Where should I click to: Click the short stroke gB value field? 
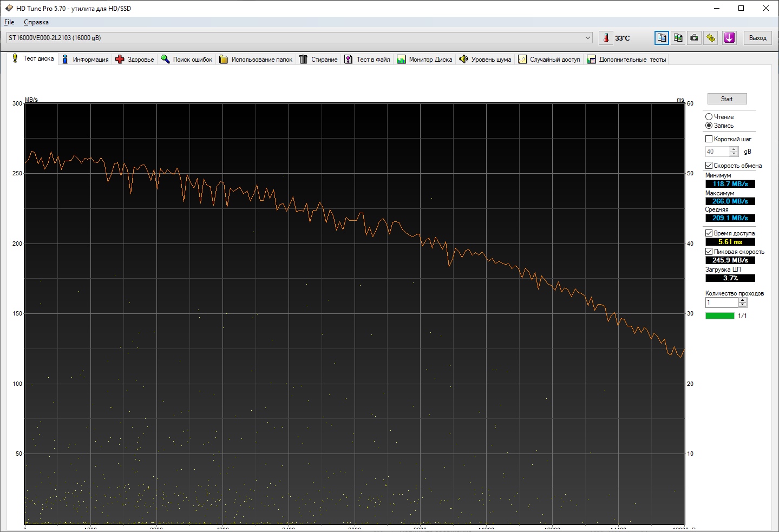coord(717,152)
